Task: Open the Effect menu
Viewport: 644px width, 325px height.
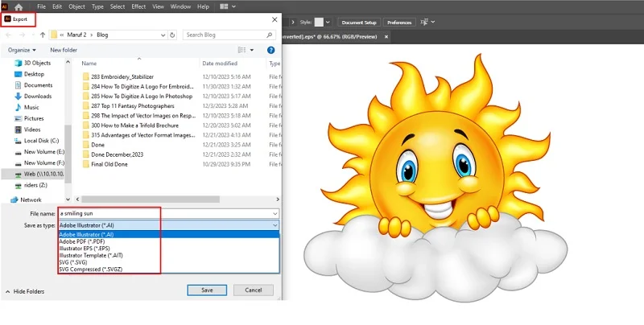Action: click(x=138, y=6)
